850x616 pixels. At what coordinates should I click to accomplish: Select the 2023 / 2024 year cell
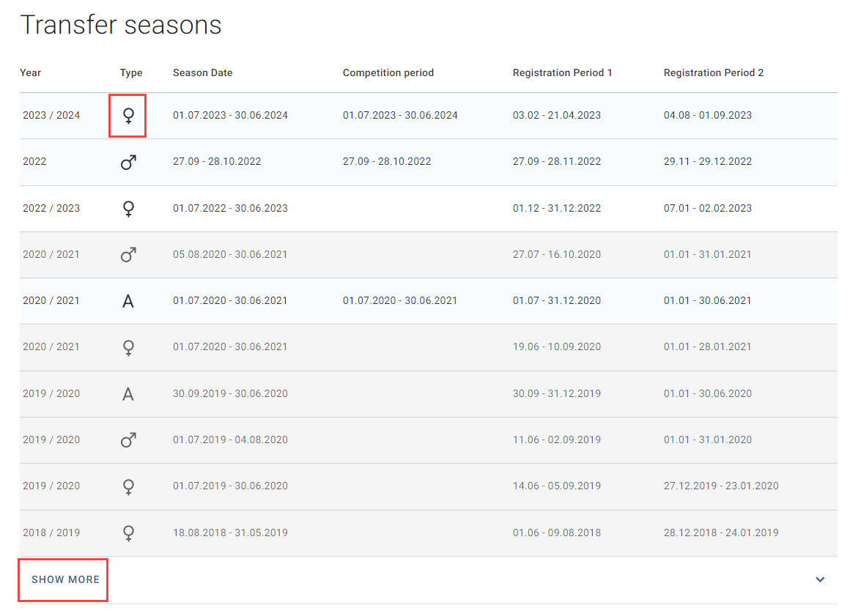[51, 116]
